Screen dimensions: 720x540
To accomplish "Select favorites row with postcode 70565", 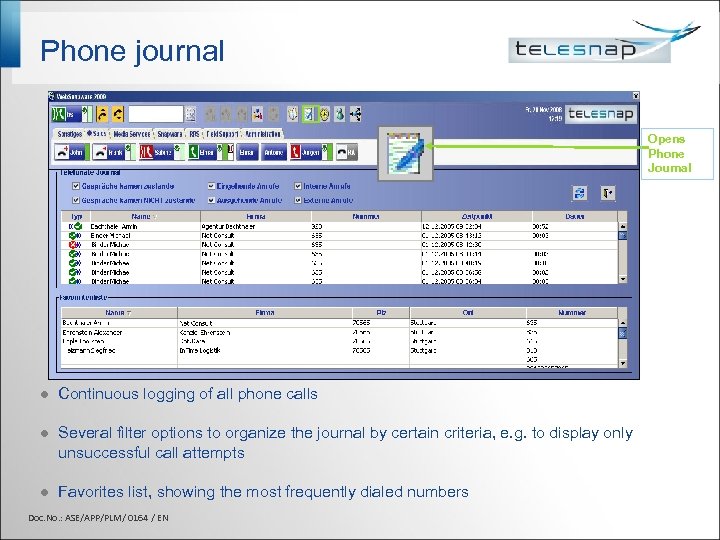I will pos(340,323).
